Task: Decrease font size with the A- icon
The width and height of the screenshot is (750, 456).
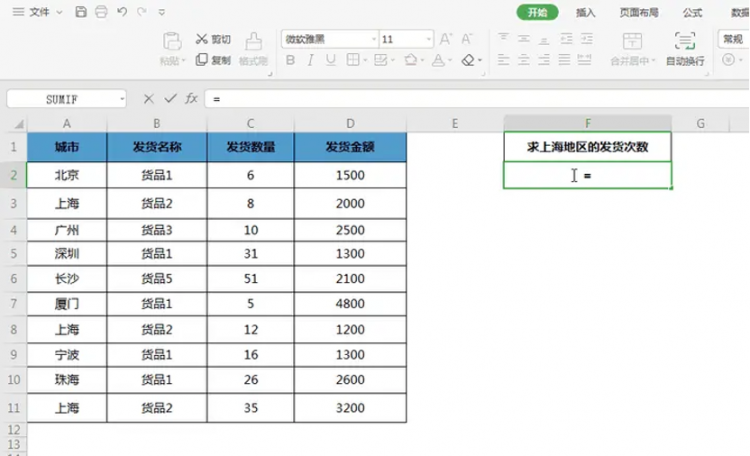Action: click(467, 39)
